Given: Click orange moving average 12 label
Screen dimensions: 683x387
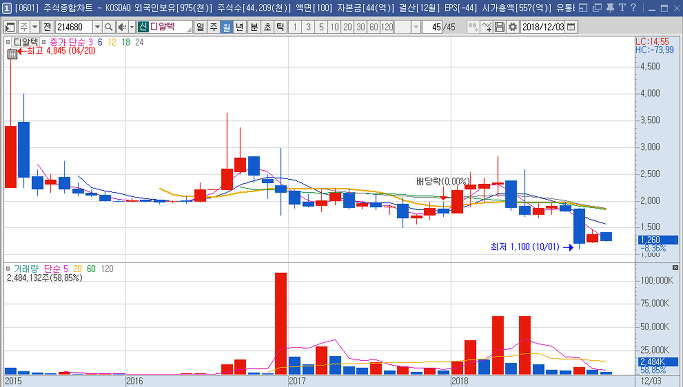Looking at the screenshot, I should point(112,42).
